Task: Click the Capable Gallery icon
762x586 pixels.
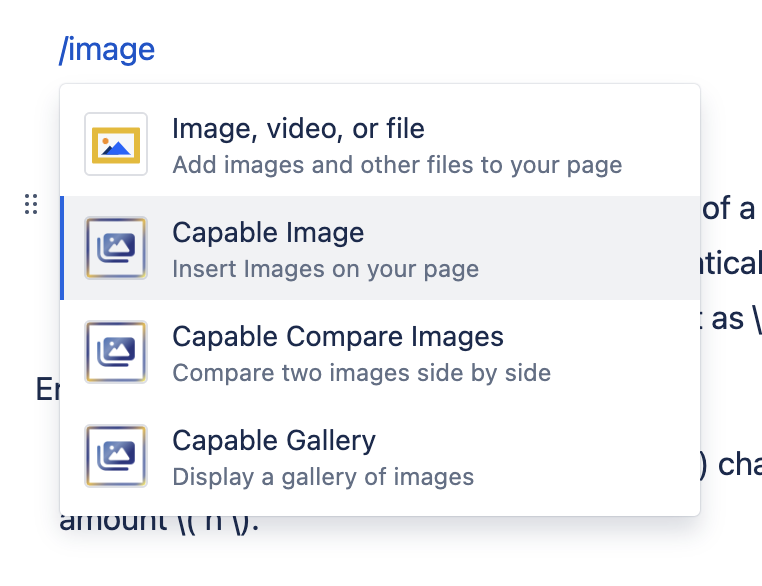Action: [116, 456]
